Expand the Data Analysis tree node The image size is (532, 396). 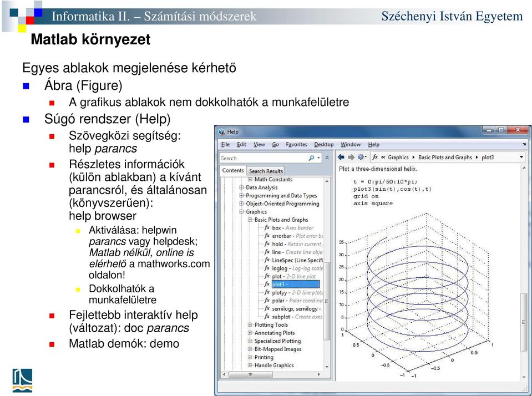coord(241,187)
